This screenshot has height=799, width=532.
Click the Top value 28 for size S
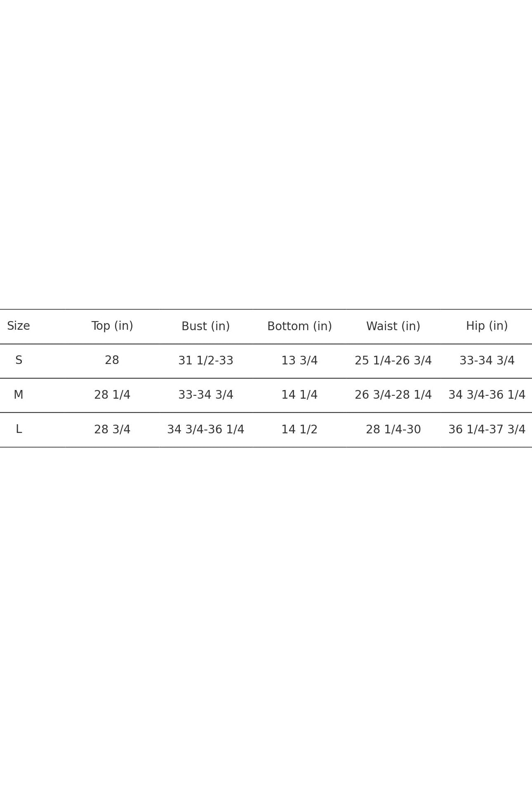(112, 360)
